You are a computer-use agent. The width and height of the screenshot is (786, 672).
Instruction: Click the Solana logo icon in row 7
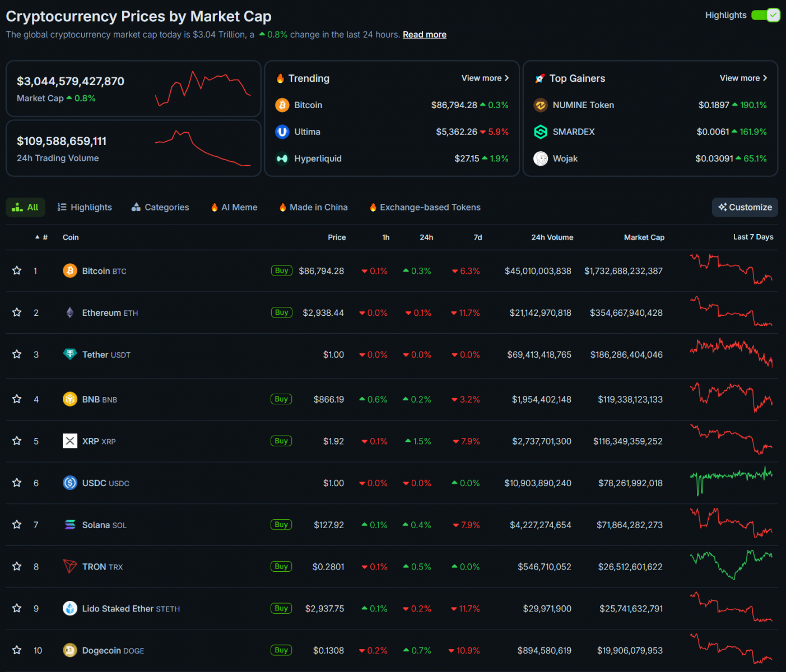[x=70, y=525]
